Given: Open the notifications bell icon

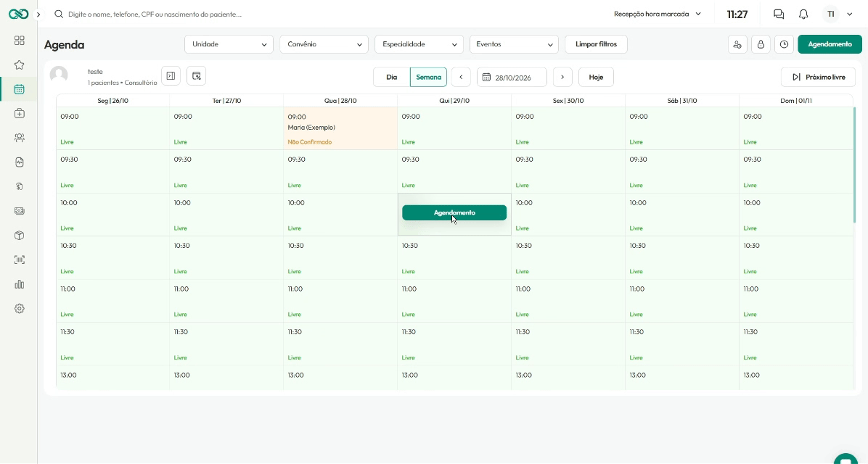Looking at the screenshot, I should [803, 14].
